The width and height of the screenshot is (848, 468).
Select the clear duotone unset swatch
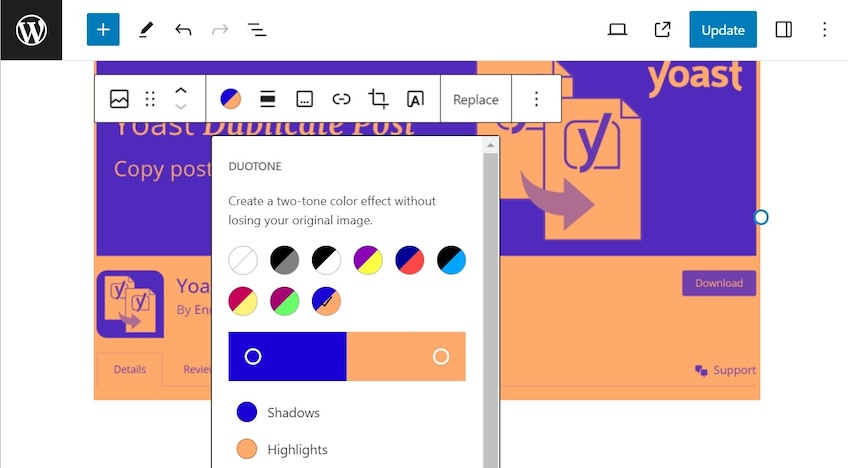click(x=243, y=261)
